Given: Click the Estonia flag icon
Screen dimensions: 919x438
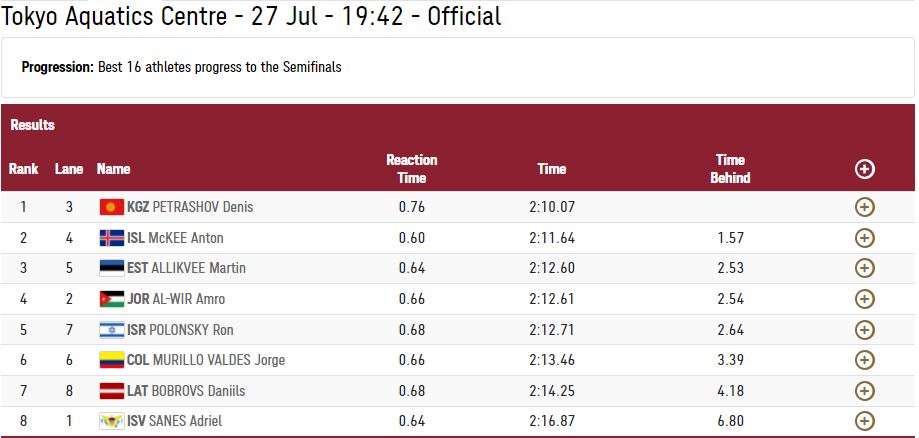Looking at the screenshot, I should (x=112, y=268).
